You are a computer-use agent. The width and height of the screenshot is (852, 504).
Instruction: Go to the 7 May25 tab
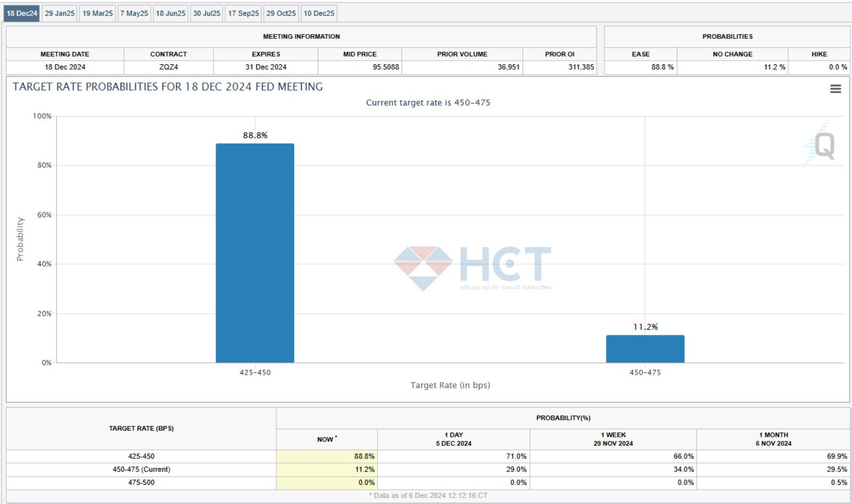[x=134, y=13]
